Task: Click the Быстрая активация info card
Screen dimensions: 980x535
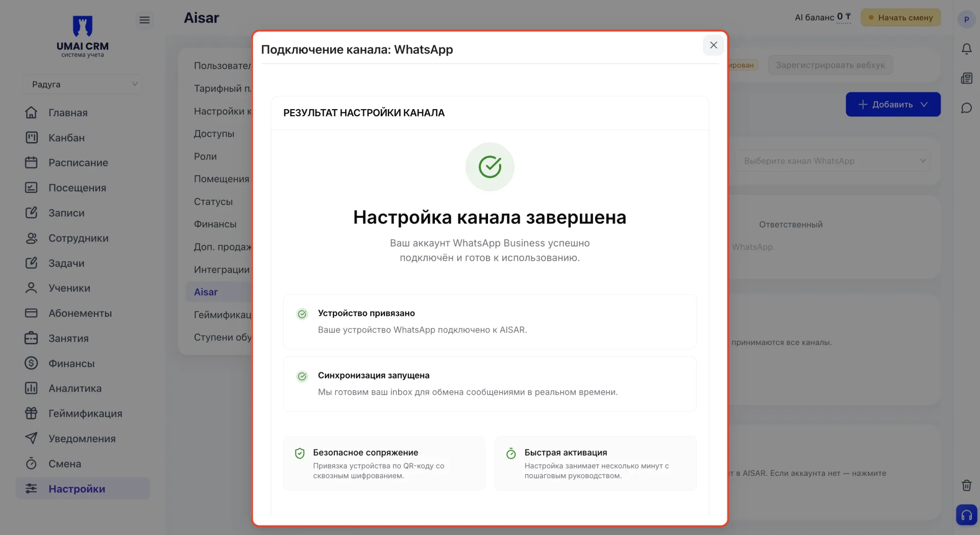Action: 596,463
